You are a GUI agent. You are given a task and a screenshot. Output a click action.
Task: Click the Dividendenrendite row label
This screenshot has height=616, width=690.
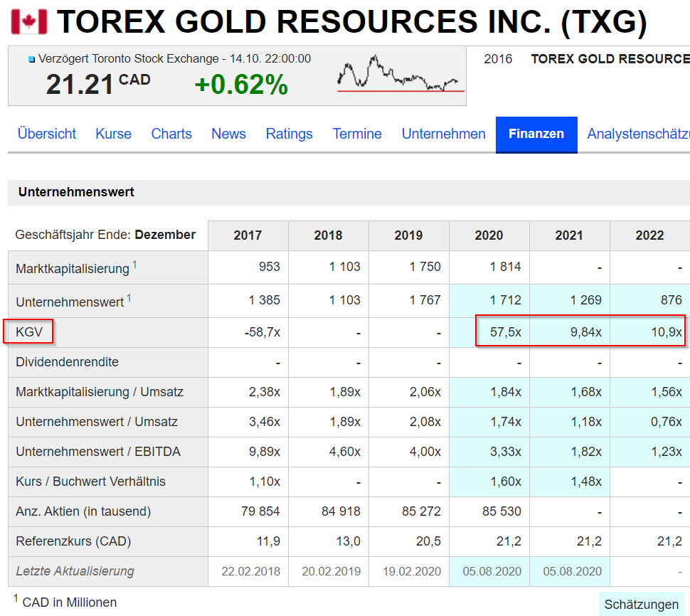tap(68, 362)
